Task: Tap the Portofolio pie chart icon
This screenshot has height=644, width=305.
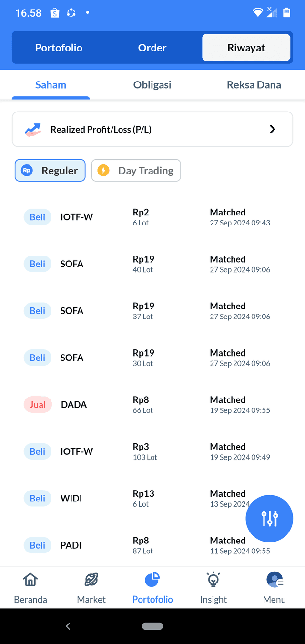Action: [x=152, y=580]
